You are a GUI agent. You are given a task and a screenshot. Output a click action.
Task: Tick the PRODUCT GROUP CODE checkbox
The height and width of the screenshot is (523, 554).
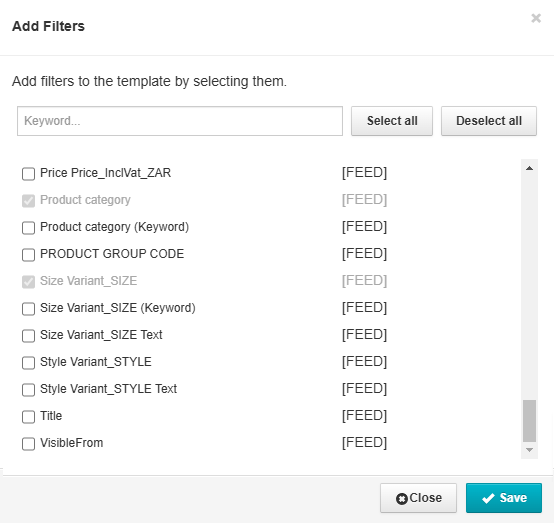28,255
